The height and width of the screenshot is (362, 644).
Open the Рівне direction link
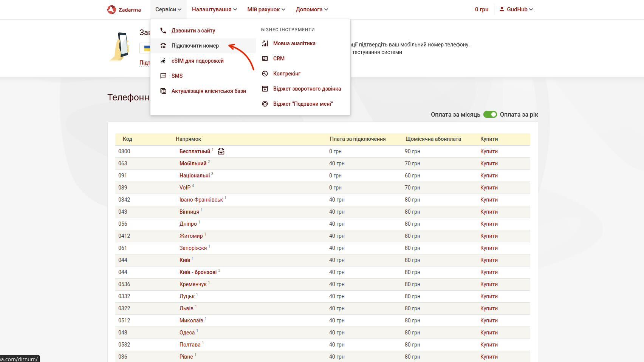[186, 357]
